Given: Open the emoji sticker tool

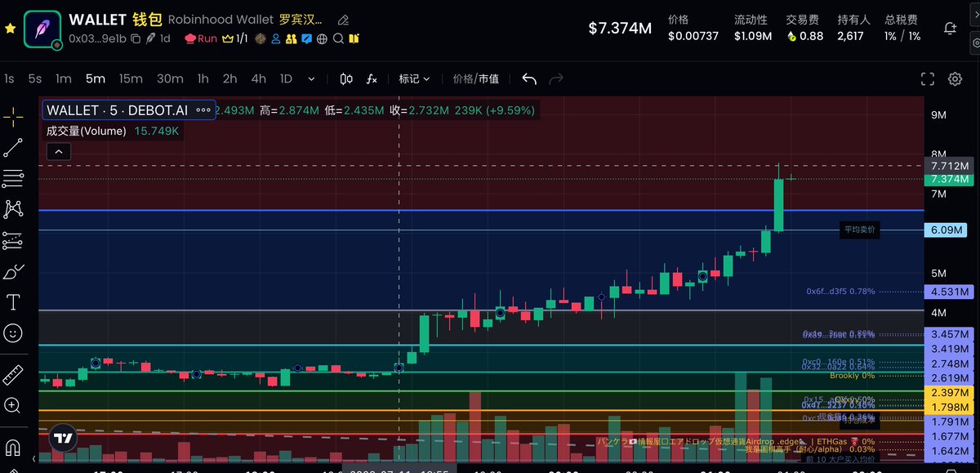Looking at the screenshot, I should (x=13, y=332).
